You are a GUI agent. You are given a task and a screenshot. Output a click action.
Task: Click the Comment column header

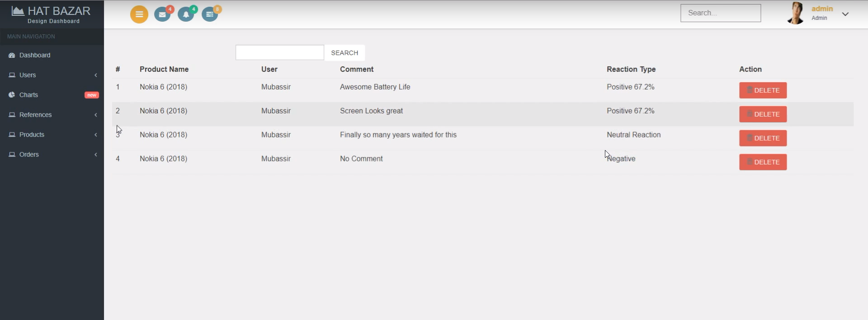[357, 69]
